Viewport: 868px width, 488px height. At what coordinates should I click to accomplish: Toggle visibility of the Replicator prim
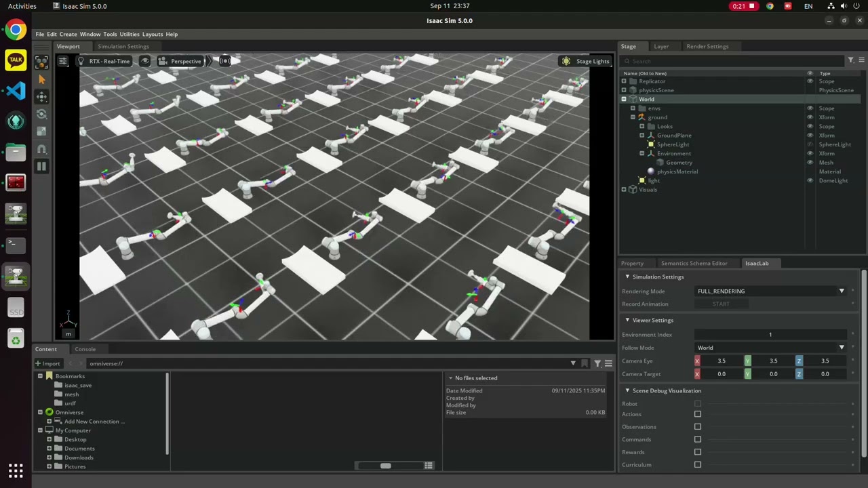pyautogui.click(x=810, y=81)
